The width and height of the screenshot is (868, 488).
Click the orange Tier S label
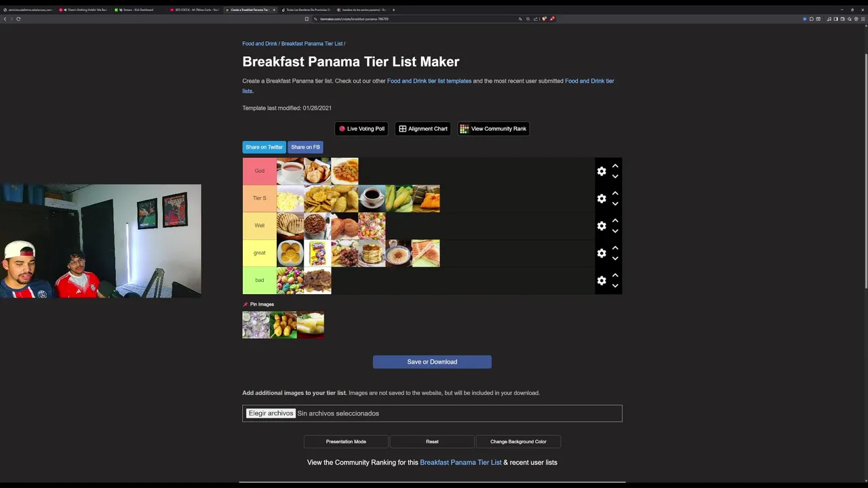260,198
